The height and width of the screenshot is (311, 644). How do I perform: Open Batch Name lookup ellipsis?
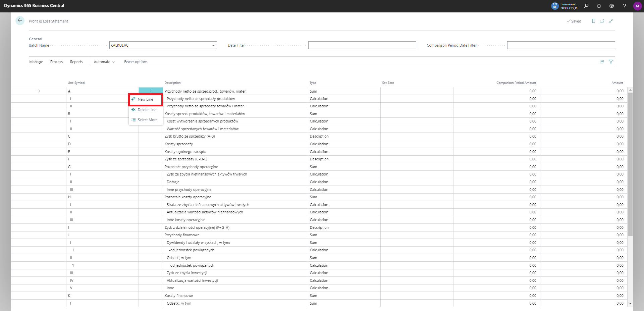pos(213,45)
